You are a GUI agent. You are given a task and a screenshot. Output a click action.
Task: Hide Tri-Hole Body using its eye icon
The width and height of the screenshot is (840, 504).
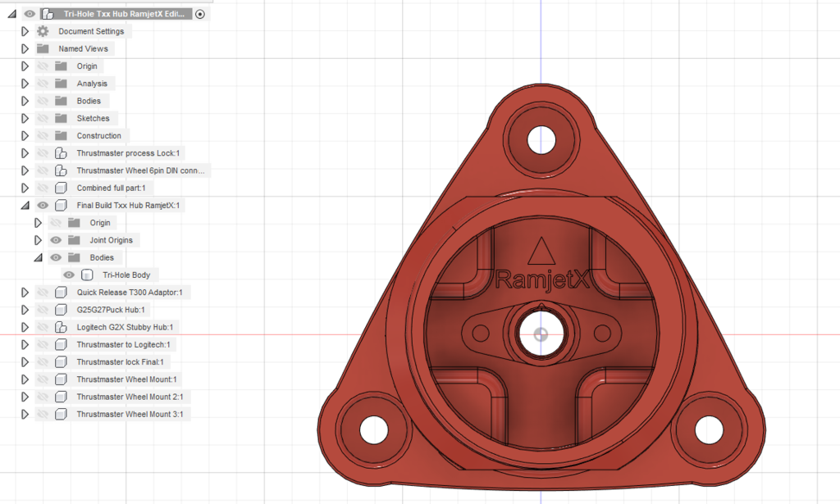click(x=69, y=275)
